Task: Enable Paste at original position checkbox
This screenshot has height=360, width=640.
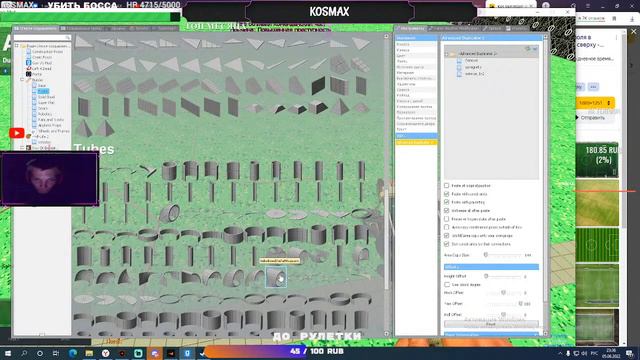Action: click(447, 185)
